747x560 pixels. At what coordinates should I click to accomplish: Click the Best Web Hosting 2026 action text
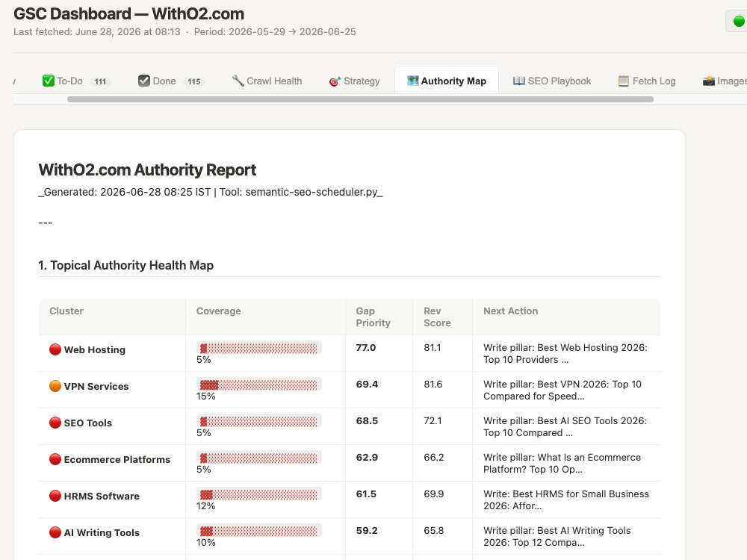[565, 354]
